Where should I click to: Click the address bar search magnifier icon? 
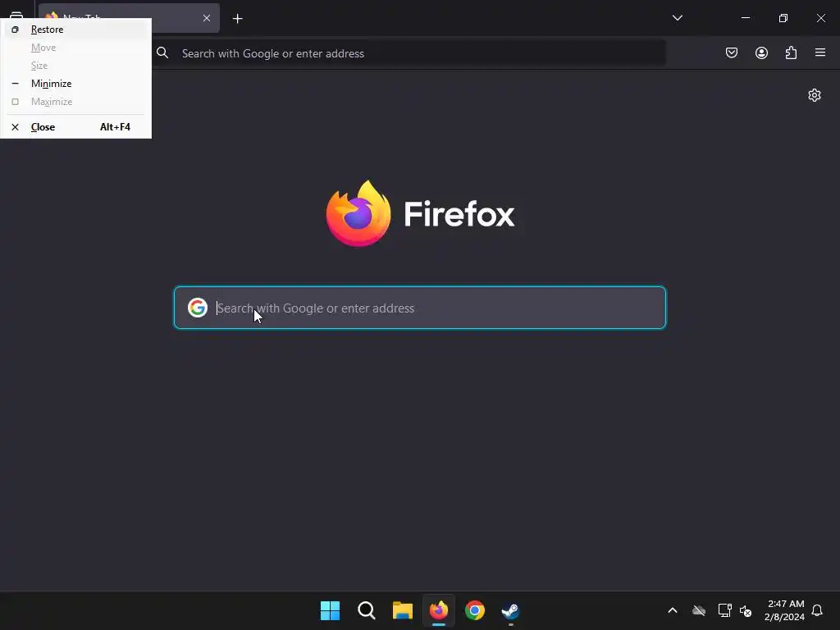point(162,53)
